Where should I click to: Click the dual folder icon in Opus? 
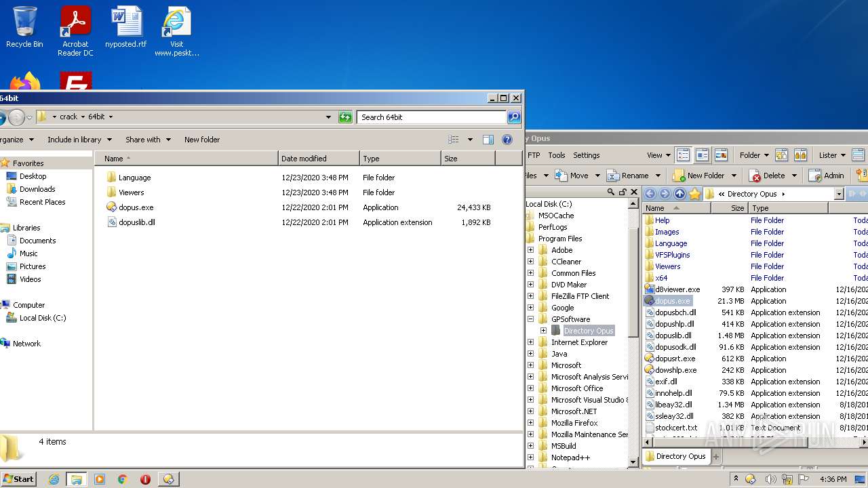[x=800, y=155]
